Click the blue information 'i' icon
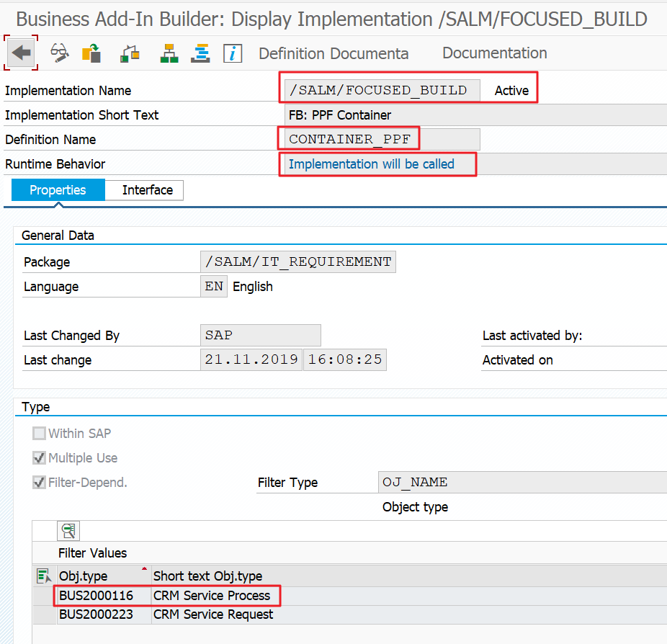 (232, 53)
